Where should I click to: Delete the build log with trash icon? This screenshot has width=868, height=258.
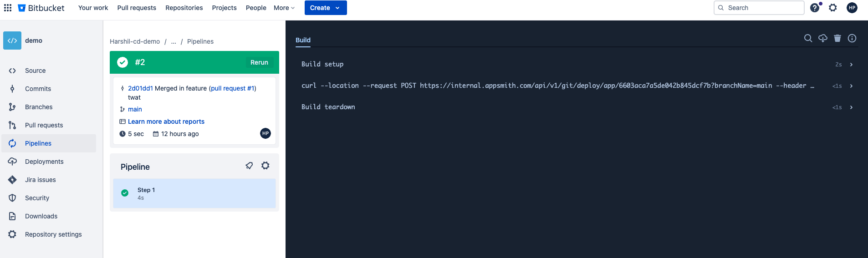(837, 38)
